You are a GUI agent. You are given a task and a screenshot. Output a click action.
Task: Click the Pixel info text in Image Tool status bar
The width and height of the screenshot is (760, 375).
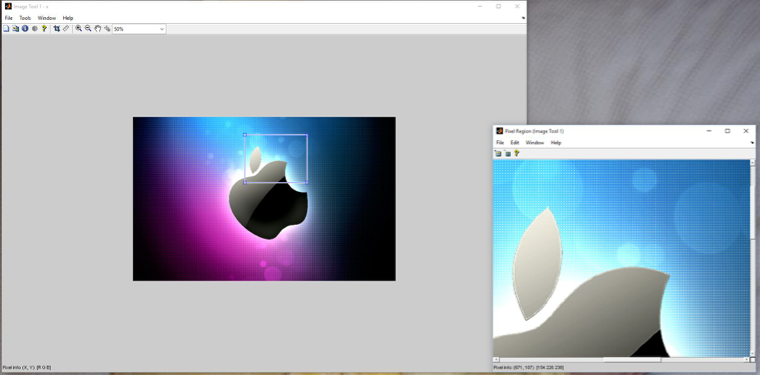point(27,368)
